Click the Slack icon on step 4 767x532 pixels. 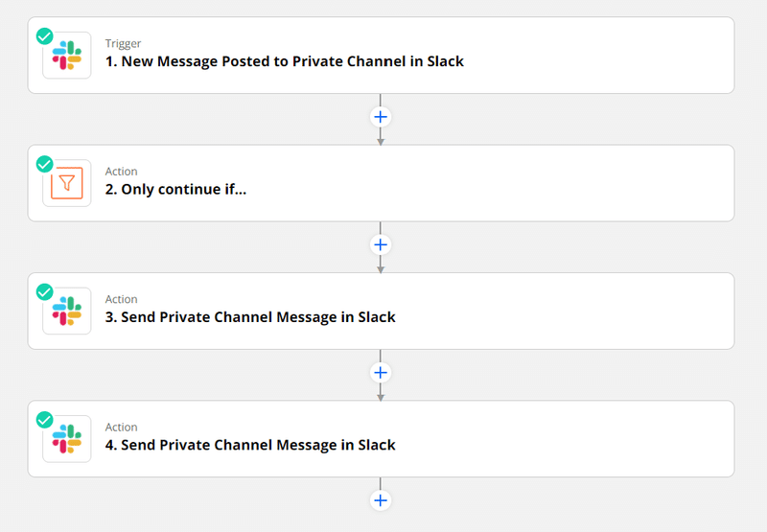click(x=67, y=439)
